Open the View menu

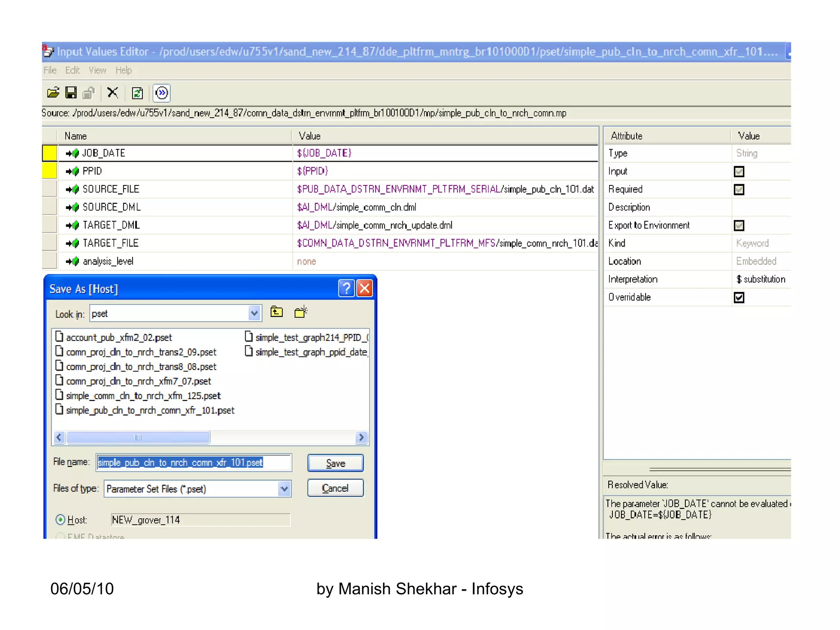(x=97, y=71)
